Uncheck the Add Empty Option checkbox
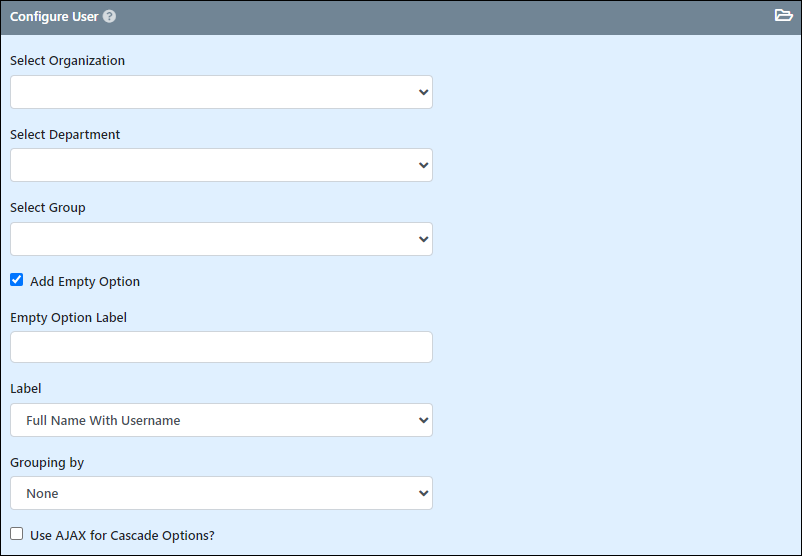802x556 pixels. click(16, 280)
